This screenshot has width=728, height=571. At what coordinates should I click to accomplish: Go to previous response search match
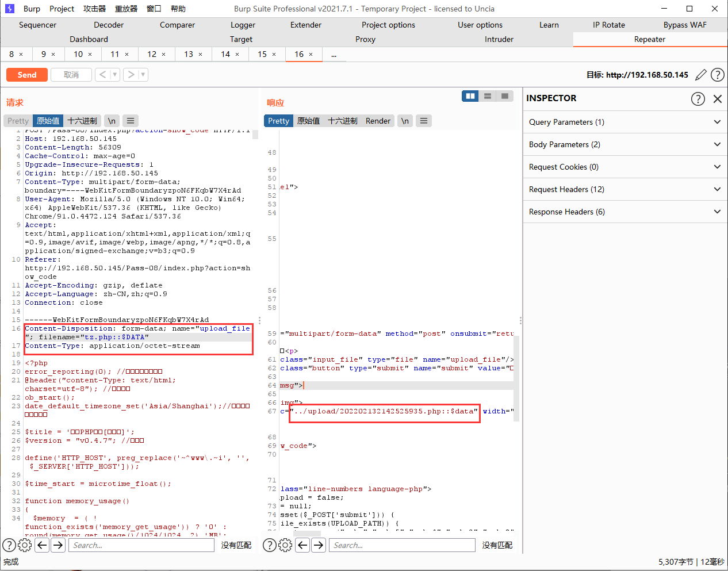coord(302,545)
